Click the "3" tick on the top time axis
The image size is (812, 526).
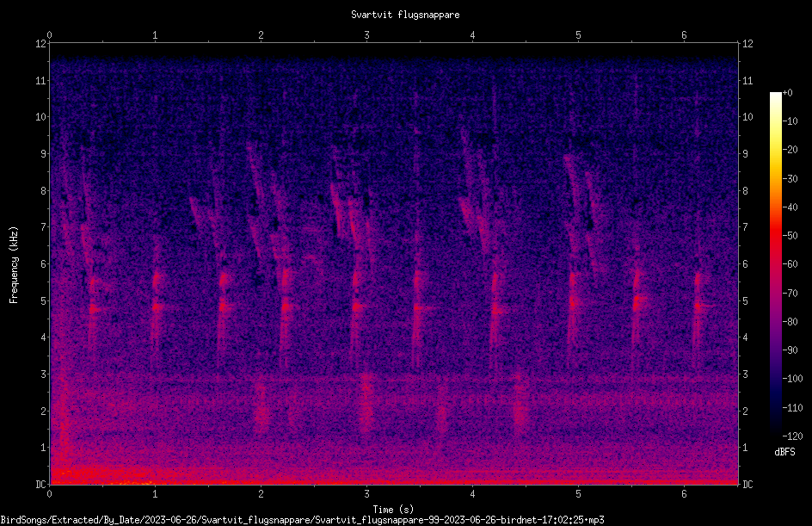point(366,35)
